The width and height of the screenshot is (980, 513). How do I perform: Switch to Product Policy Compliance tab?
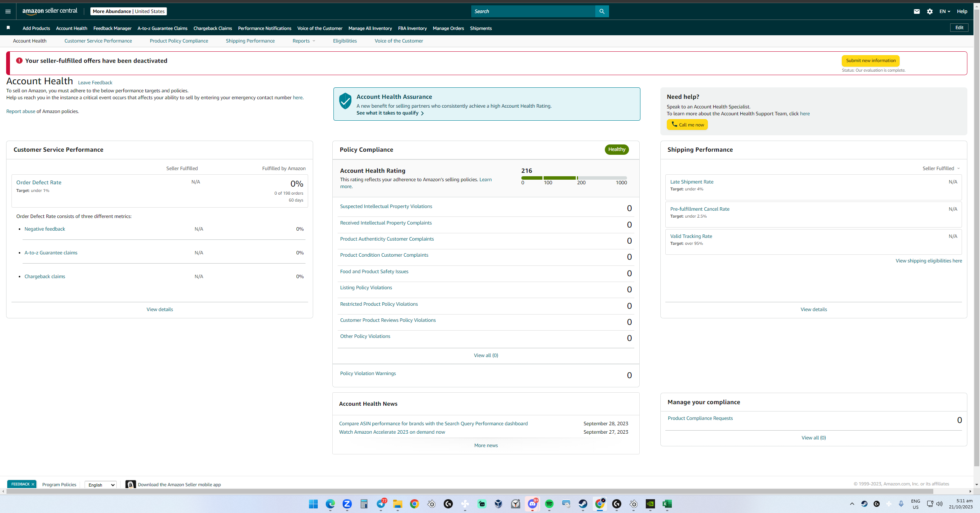179,41
